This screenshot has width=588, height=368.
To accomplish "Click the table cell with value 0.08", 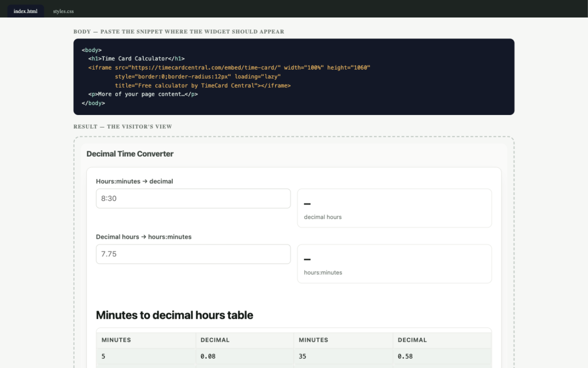I will point(245,356).
